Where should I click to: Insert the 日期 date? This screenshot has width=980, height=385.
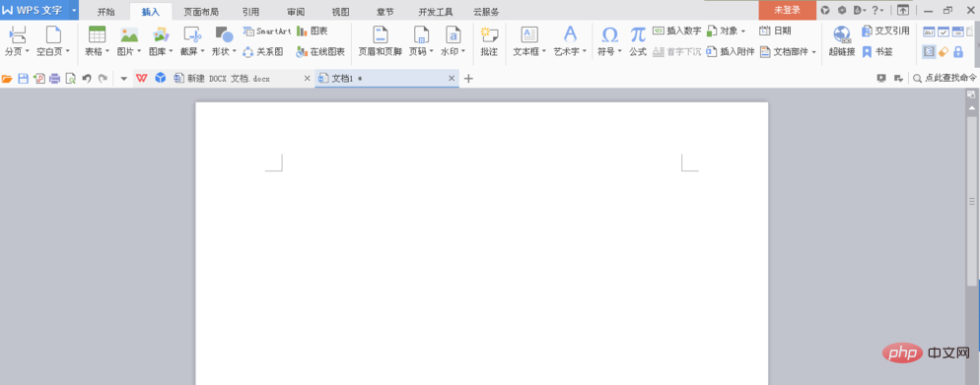point(775,32)
